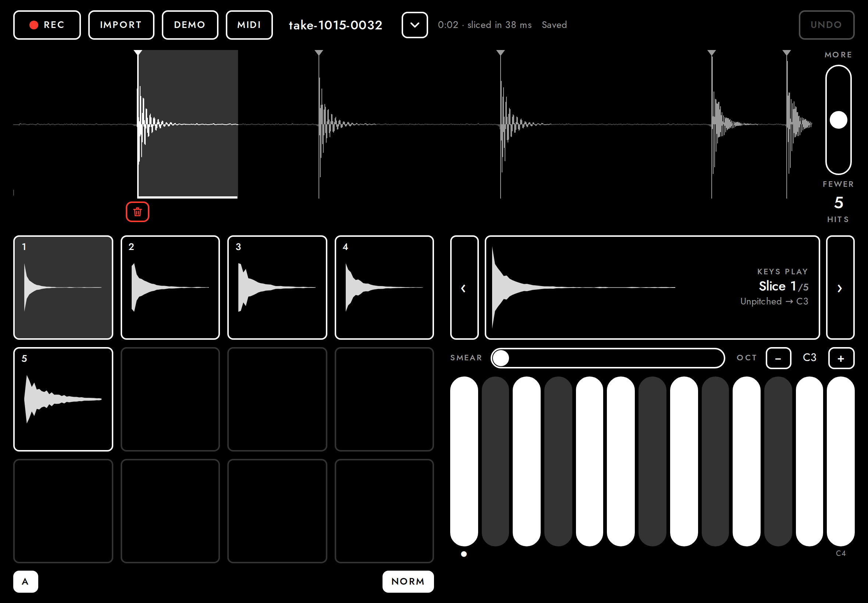The width and height of the screenshot is (868, 603).
Task: Play the first dark key on keyboard
Action: pos(495,461)
